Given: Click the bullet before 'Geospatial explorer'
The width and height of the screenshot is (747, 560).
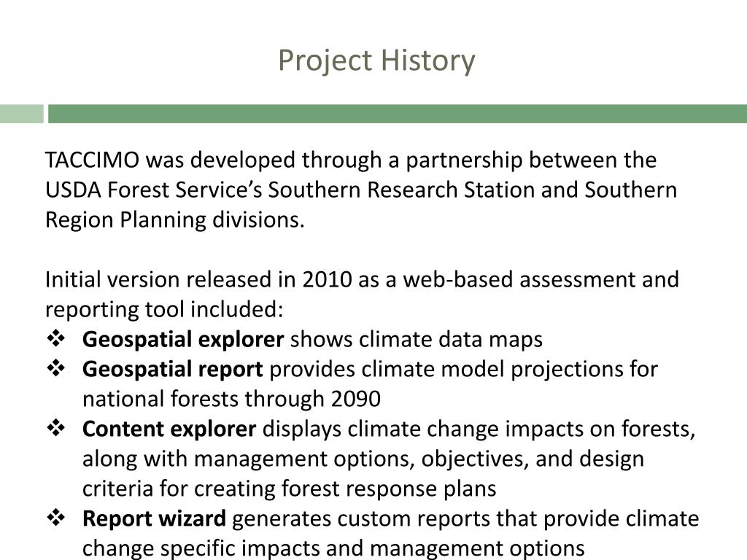Looking at the screenshot, I should [x=56, y=338].
